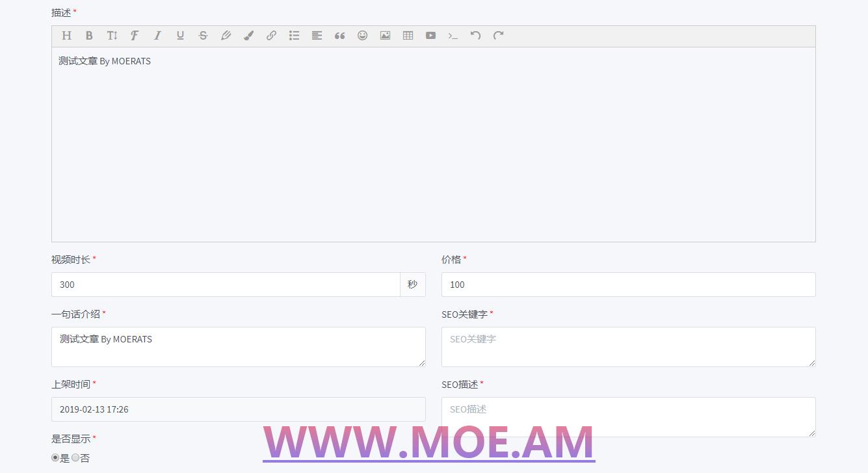Click the SEO描述 textarea
This screenshot has width=868, height=473.
tap(628, 417)
